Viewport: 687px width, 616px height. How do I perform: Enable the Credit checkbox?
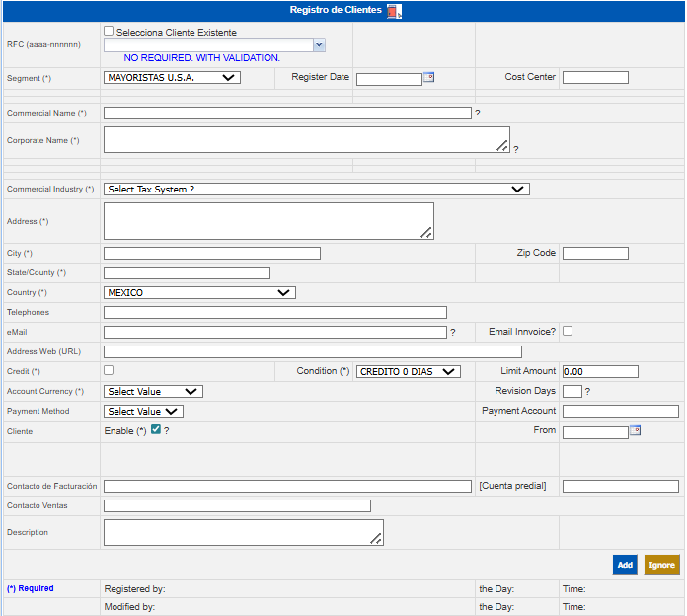point(109,370)
